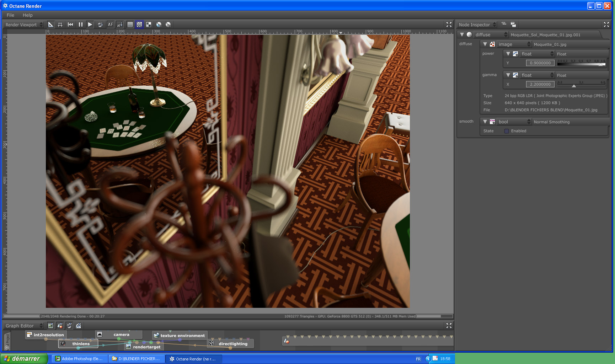Collapse the smooth bool node
The height and width of the screenshot is (364, 615).
[x=485, y=122]
